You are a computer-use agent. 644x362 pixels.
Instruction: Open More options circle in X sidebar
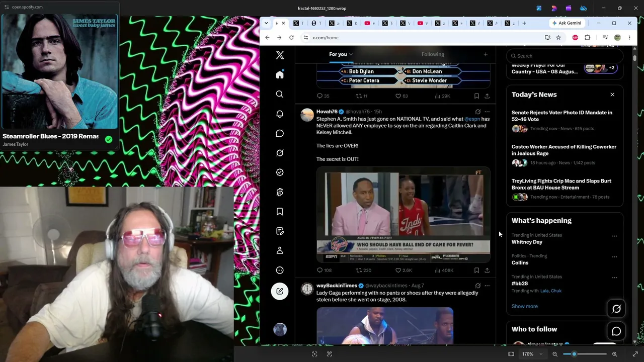pyautogui.click(x=280, y=270)
